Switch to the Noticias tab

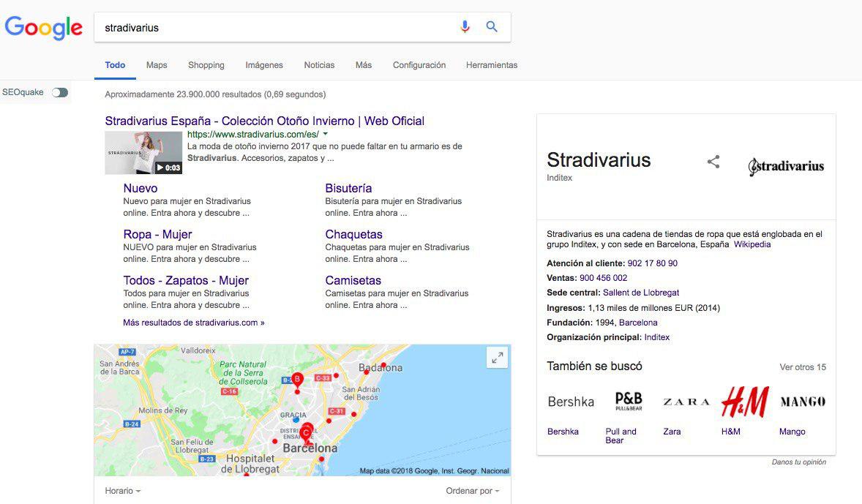[x=319, y=65]
